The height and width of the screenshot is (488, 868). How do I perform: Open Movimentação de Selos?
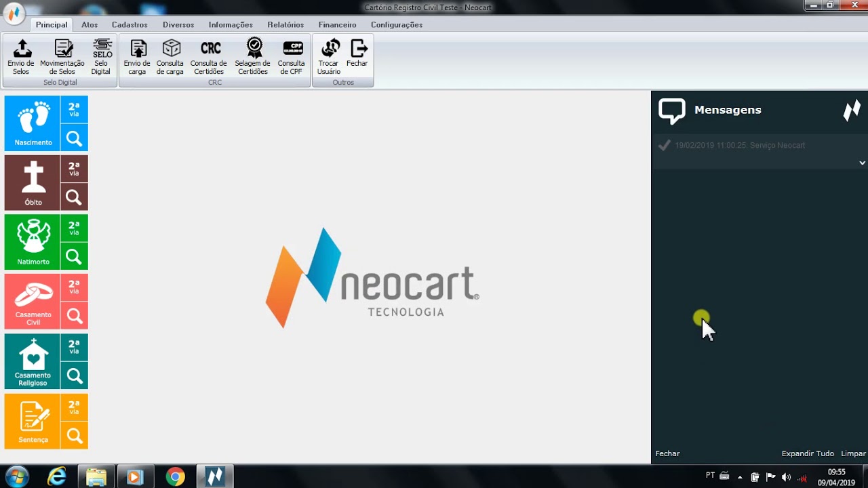[x=62, y=57]
